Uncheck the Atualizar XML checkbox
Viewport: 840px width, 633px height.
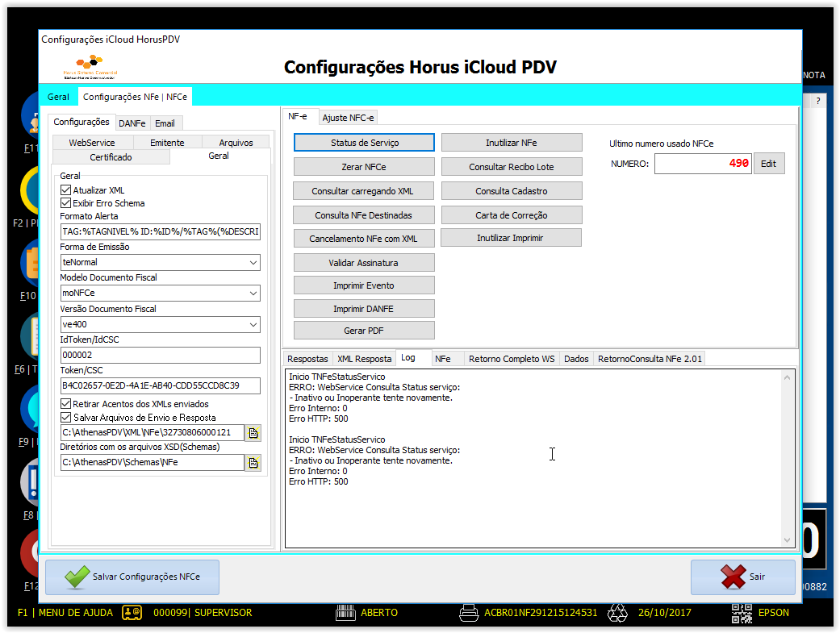[66, 190]
